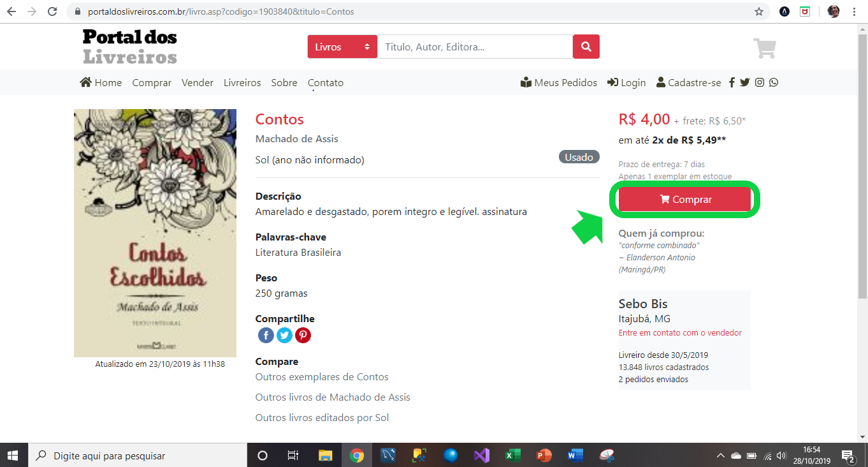
Task: Click the taskbar search box
Action: 137,456
